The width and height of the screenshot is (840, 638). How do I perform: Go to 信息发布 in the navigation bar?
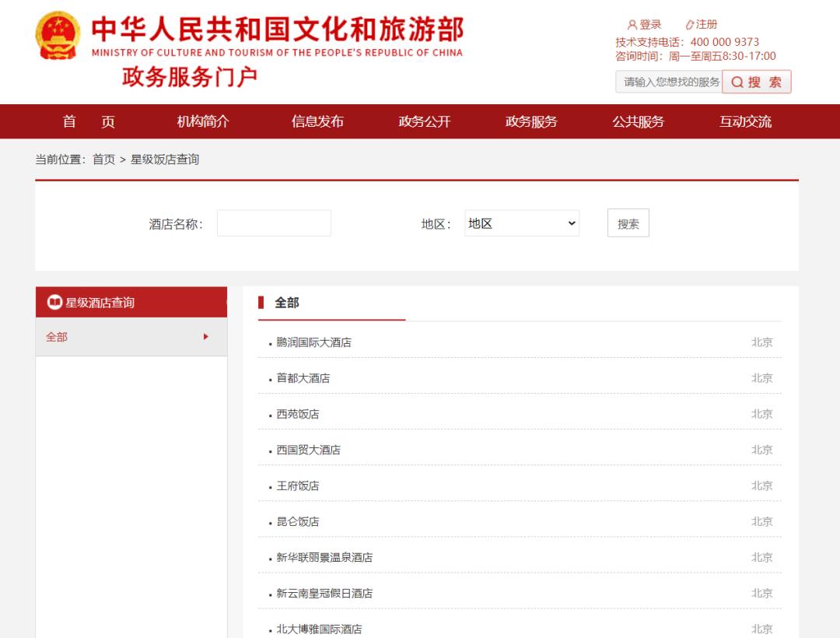317,121
